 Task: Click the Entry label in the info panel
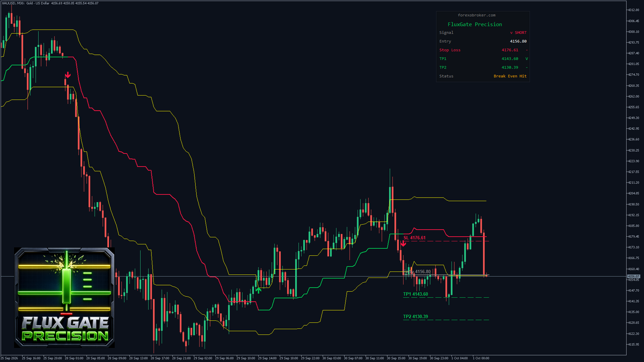click(x=445, y=41)
